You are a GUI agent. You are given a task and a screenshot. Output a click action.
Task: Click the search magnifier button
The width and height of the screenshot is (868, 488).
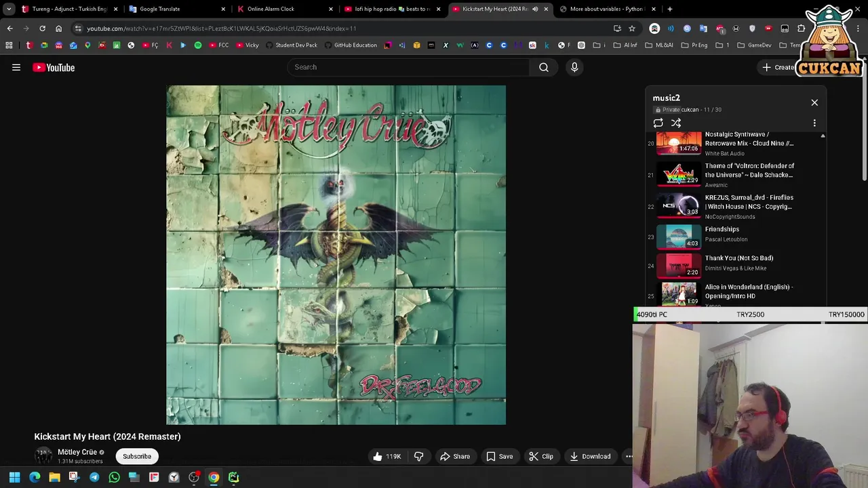coord(544,67)
